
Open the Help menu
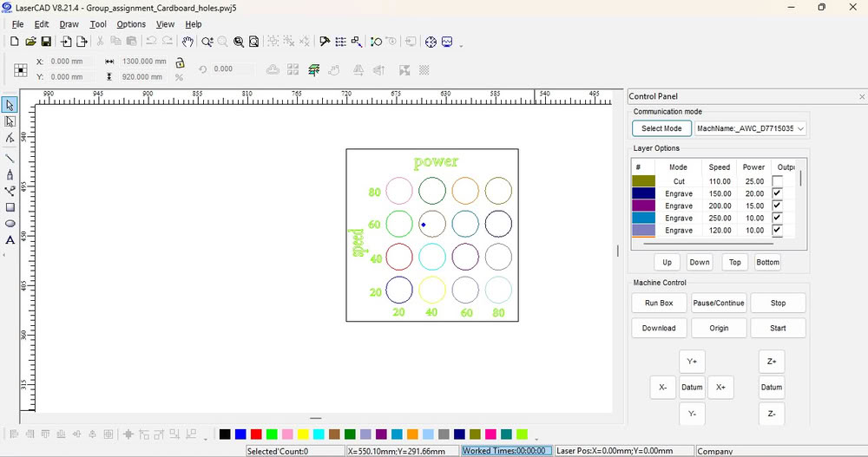[x=194, y=24]
